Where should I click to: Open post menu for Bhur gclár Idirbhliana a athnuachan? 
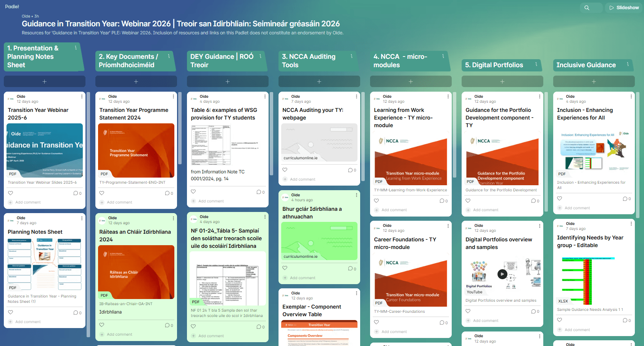click(x=356, y=195)
